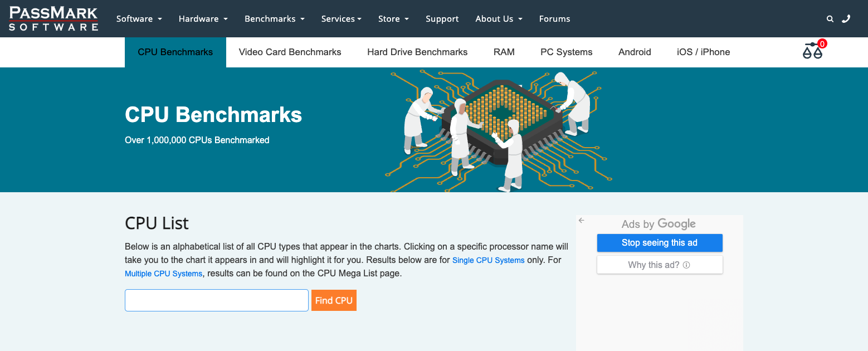Click the Find CPU button

pos(334,300)
